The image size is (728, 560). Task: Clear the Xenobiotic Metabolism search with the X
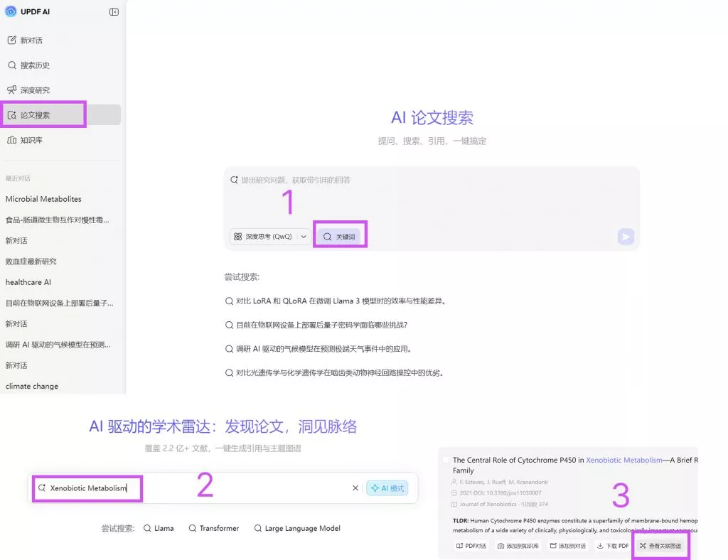coord(355,488)
